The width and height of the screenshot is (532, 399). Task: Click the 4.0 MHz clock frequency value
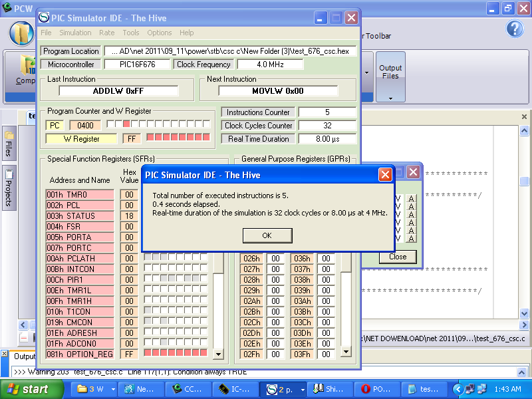click(271, 65)
